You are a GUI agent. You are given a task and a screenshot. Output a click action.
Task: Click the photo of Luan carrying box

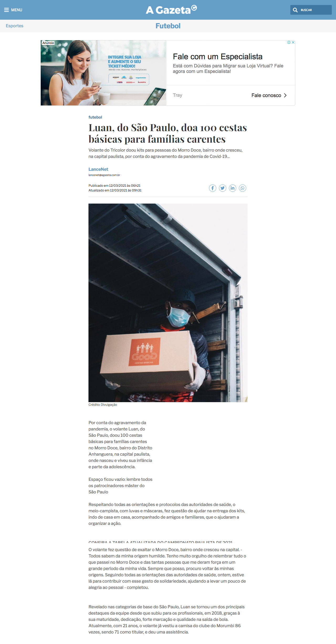pos(168,303)
